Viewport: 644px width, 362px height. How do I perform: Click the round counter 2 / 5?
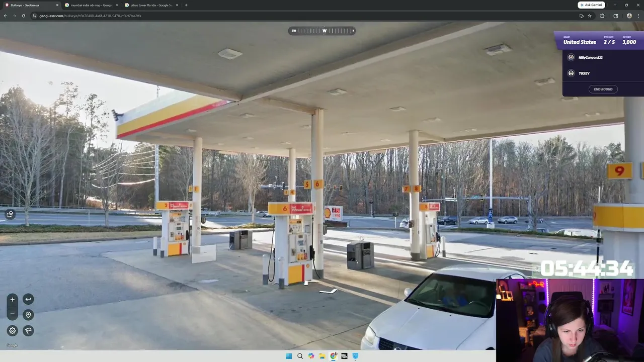point(609,42)
